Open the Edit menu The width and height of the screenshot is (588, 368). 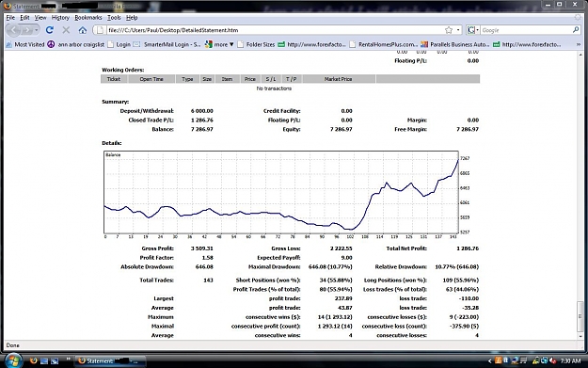click(24, 18)
